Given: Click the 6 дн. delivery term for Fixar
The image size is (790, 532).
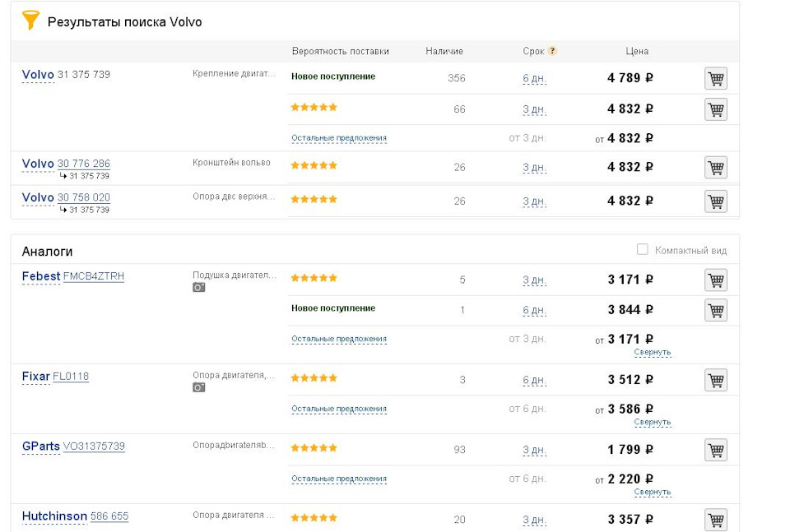Looking at the screenshot, I should (534, 381).
